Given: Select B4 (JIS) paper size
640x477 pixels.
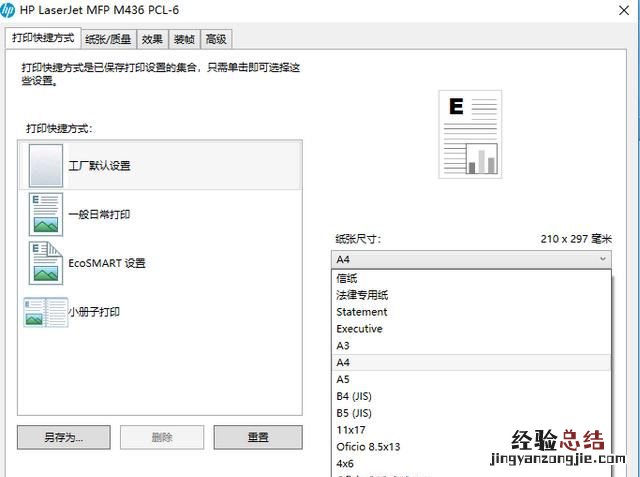Looking at the screenshot, I should (471, 396).
